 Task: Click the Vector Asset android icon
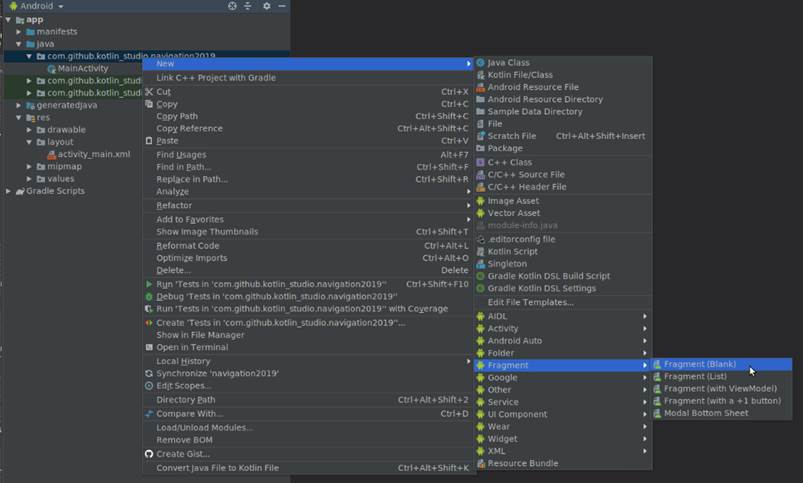(480, 213)
